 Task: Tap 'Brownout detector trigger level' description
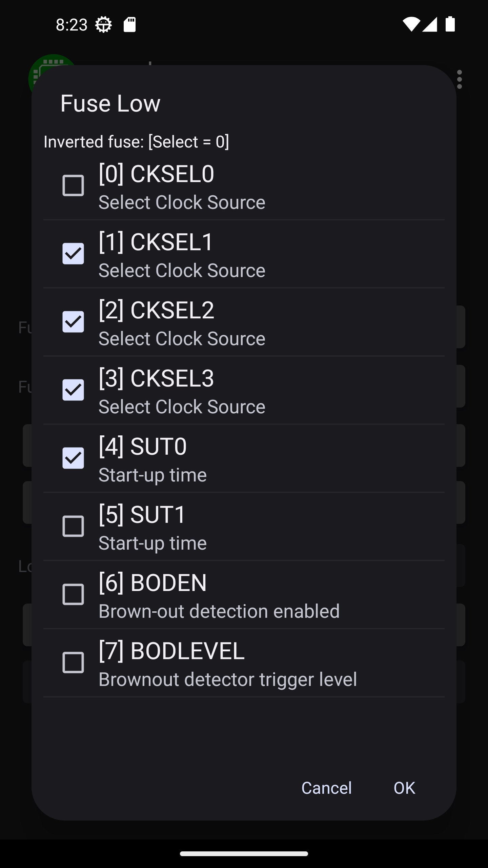228,679
